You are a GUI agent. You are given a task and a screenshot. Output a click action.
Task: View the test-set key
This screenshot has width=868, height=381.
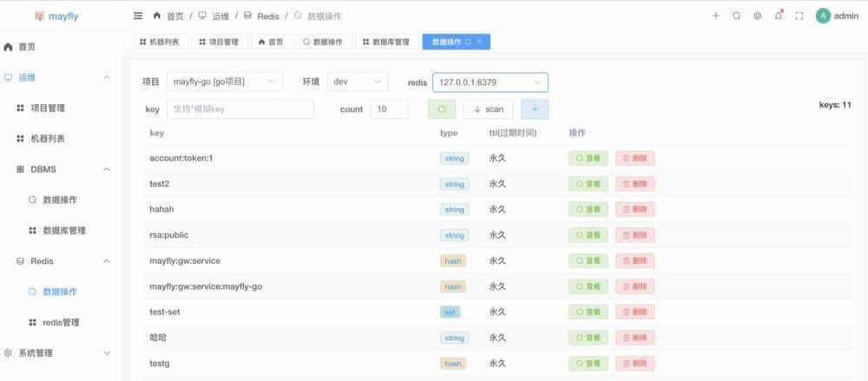tap(588, 312)
